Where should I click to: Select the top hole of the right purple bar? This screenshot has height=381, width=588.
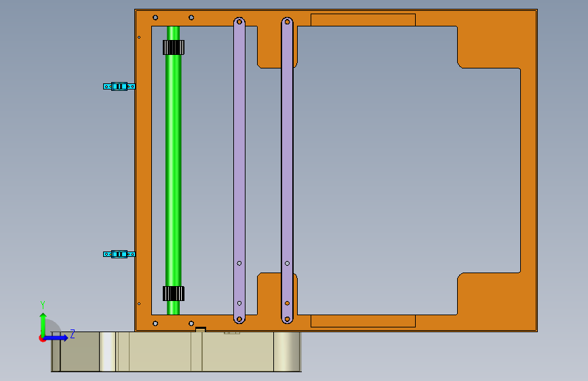click(288, 22)
